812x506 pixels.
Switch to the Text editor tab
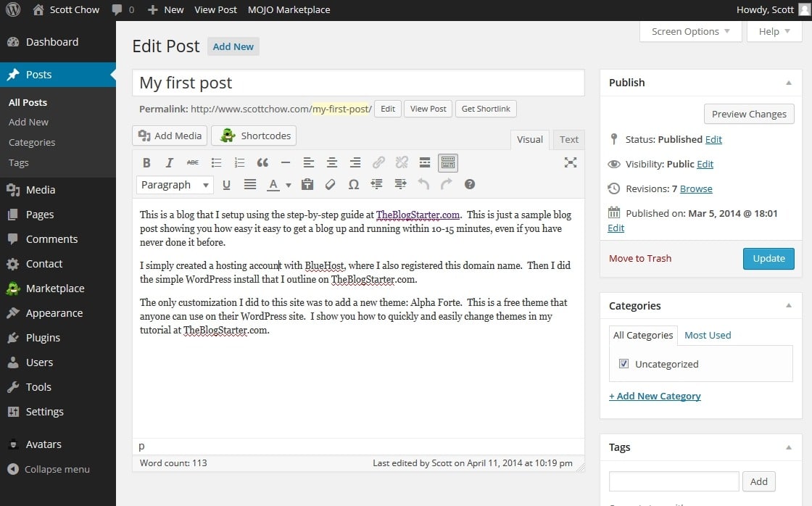pyautogui.click(x=568, y=139)
